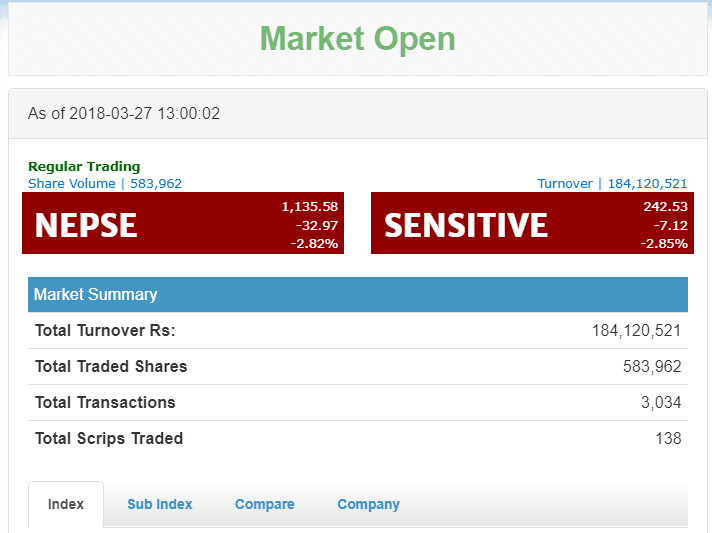This screenshot has height=533, width=712.
Task: Click the Market Open heading
Action: coord(357,39)
